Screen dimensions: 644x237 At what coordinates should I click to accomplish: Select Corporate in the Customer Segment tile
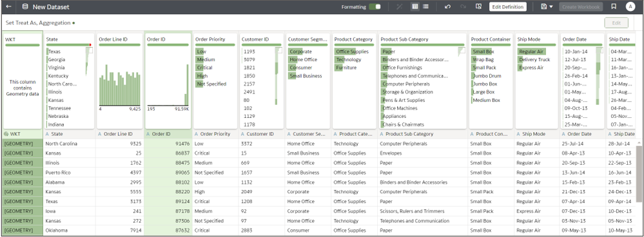pos(300,52)
